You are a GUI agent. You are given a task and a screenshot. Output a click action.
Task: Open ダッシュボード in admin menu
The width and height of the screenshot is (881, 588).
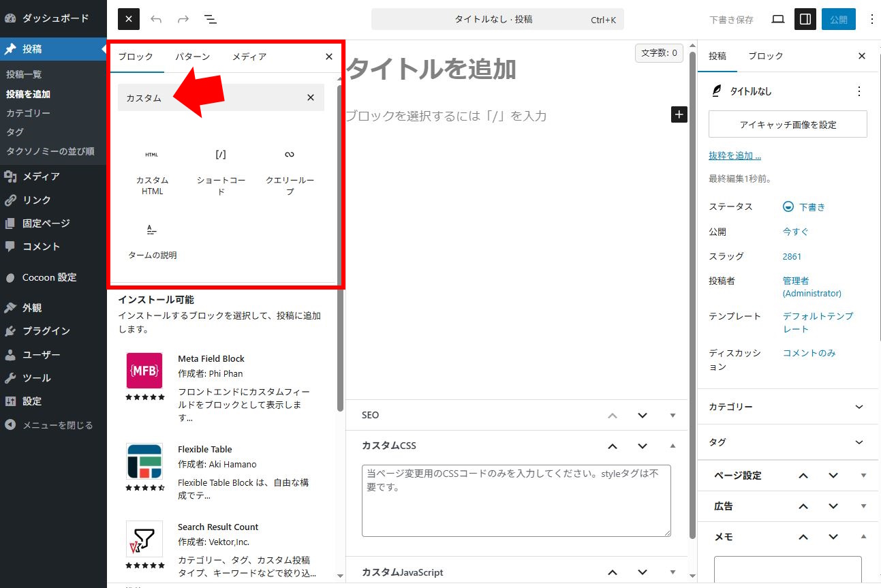tap(53, 18)
